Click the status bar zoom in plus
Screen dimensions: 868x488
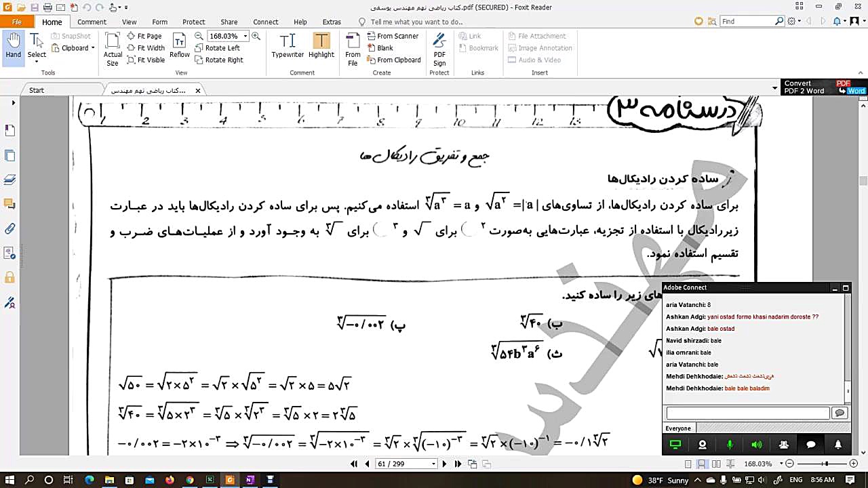tap(855, 464)
